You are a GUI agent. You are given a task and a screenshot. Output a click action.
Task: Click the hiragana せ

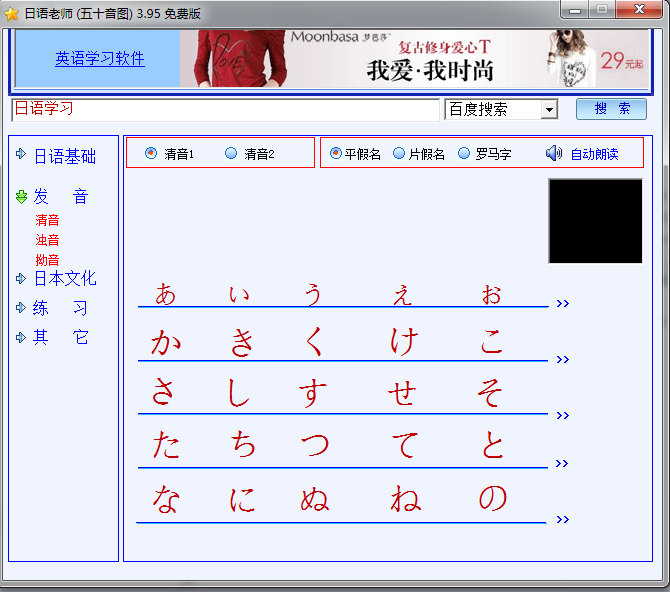pyautogui.click(x=402, y=392)
